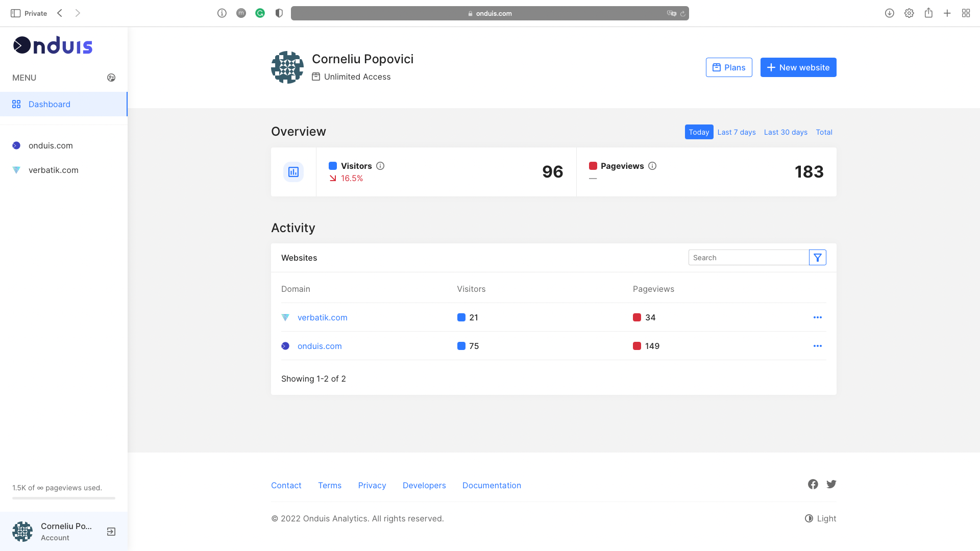
Task: Toggle the Light theme switch
Action: click(x=820, y=518)
